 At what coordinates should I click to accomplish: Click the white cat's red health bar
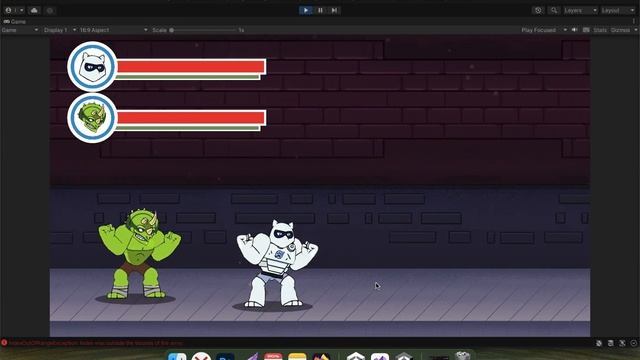(191, 66)
